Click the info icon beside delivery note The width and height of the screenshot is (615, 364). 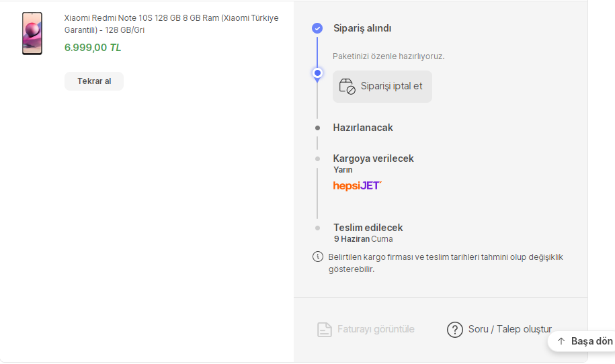tap(318, 257)
